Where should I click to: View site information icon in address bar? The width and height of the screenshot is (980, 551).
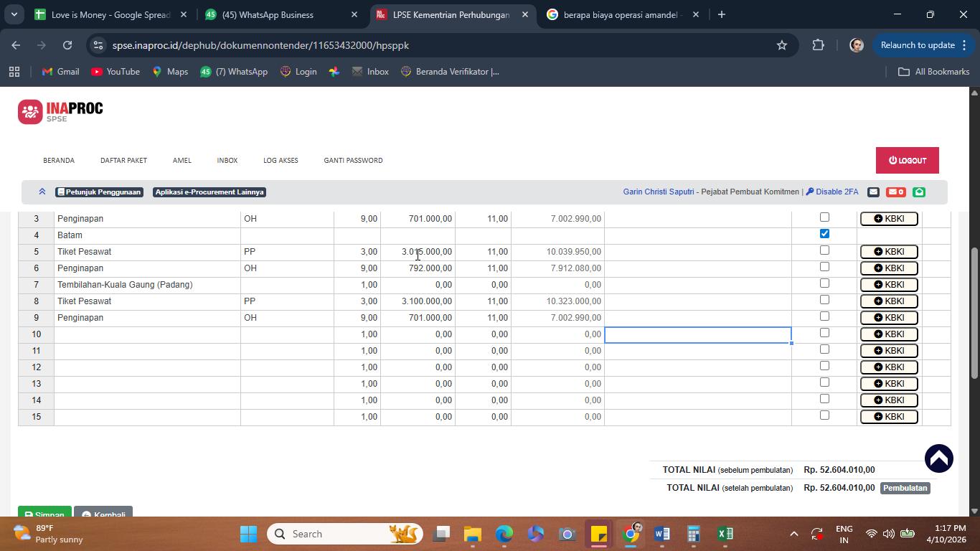click(x=98, y=45)
